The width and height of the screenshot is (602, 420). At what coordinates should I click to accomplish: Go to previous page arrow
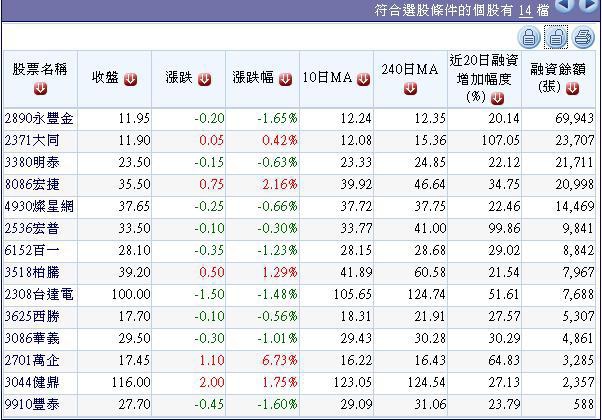564,5
